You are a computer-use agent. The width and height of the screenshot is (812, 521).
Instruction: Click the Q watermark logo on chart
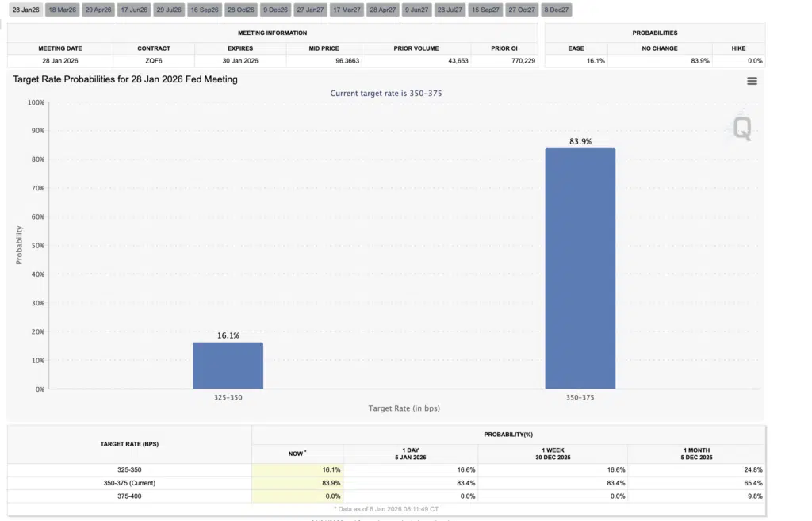[x=742, y=128]
